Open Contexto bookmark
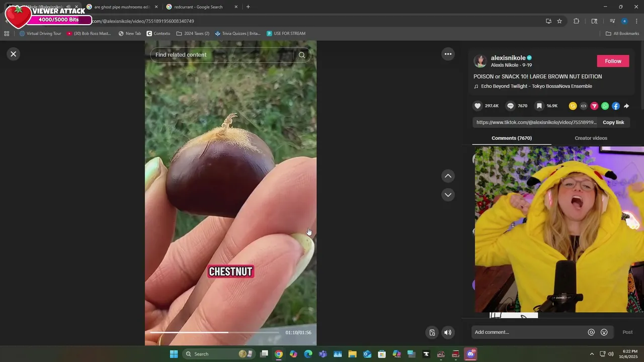 click(158, 34)
